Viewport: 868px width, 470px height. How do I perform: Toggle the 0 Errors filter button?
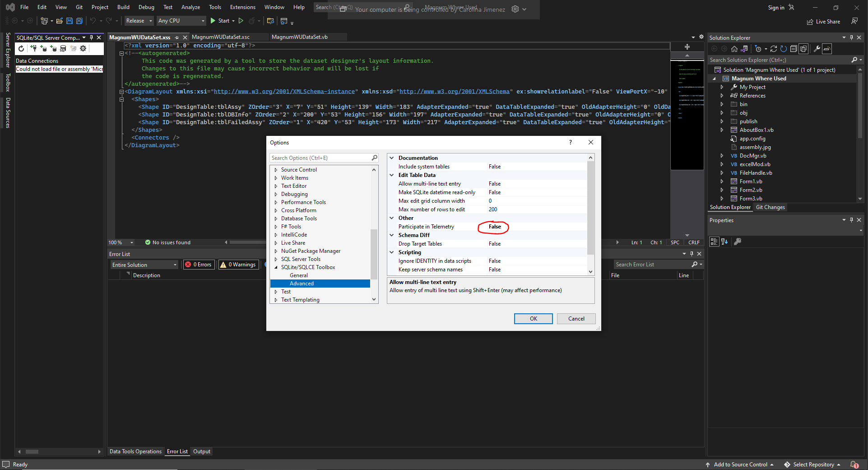coord(198,264)
